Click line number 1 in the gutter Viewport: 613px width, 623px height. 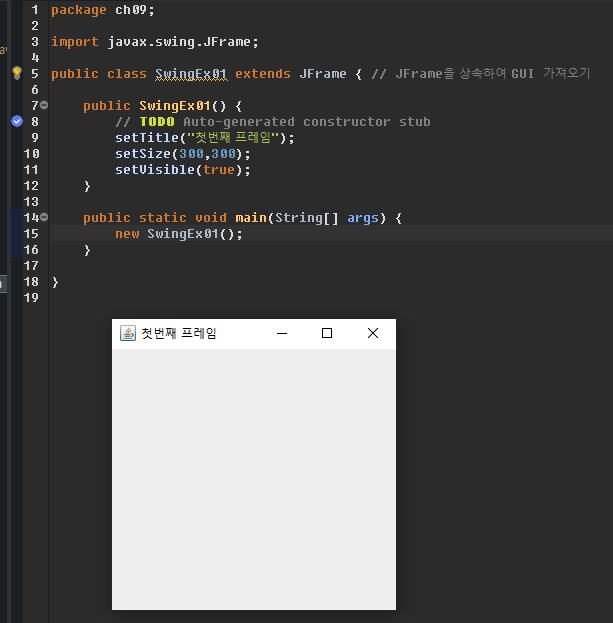35,10
